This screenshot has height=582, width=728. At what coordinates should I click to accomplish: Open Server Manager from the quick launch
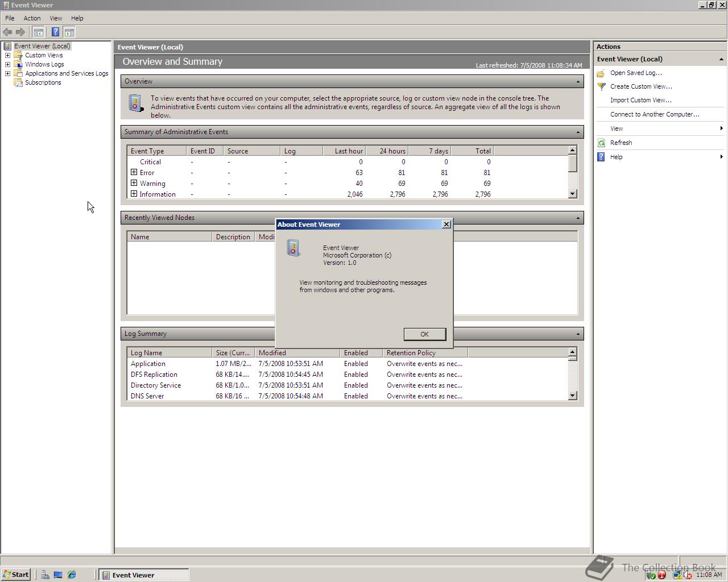pyautogui.click(x=44, y=575)
